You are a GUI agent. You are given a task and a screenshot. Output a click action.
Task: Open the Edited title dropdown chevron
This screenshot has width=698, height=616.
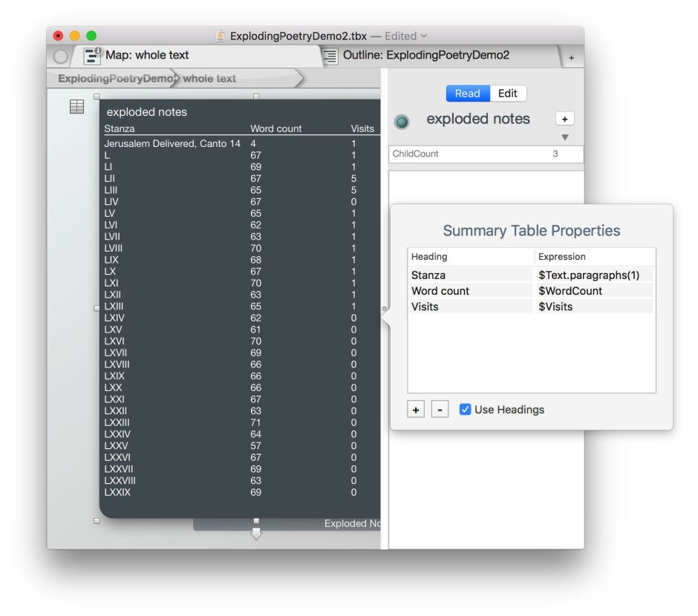pos(424,36)
